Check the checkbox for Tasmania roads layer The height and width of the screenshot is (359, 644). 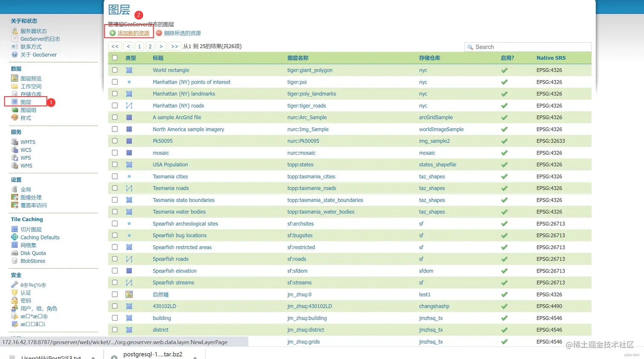(115, 188)
